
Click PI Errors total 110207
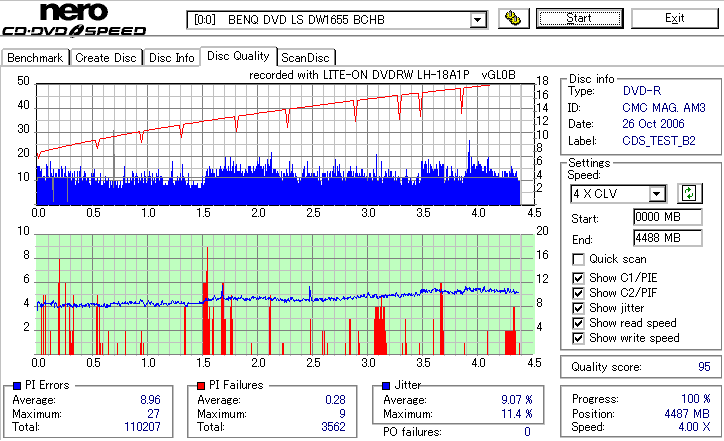(142, 427)
